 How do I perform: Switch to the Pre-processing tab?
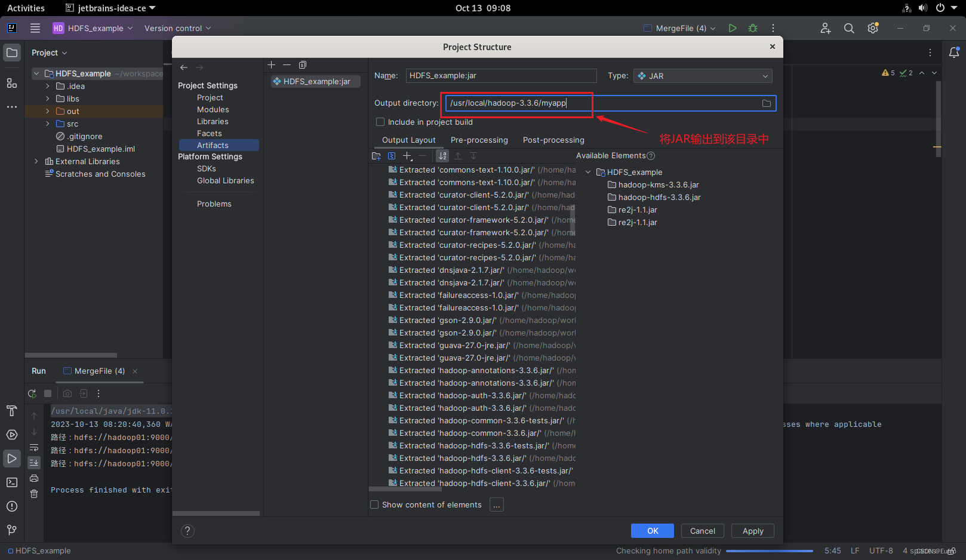point(479,140)
